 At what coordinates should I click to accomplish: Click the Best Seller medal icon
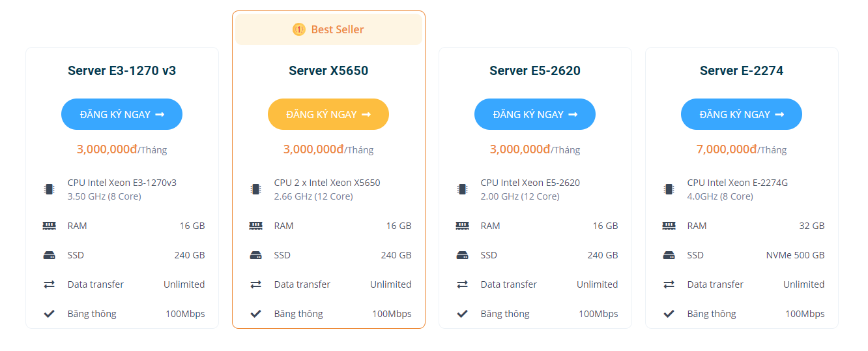[x=298, y=29]
